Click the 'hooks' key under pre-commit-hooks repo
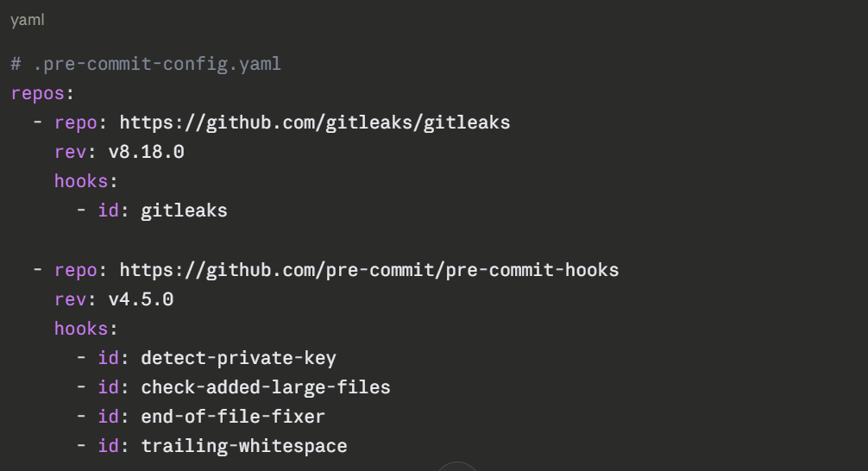 click(x=81, y=329)
